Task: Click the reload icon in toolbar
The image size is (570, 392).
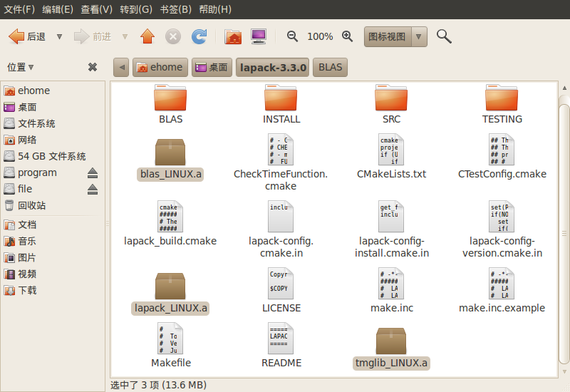Action: pos(199,36)
